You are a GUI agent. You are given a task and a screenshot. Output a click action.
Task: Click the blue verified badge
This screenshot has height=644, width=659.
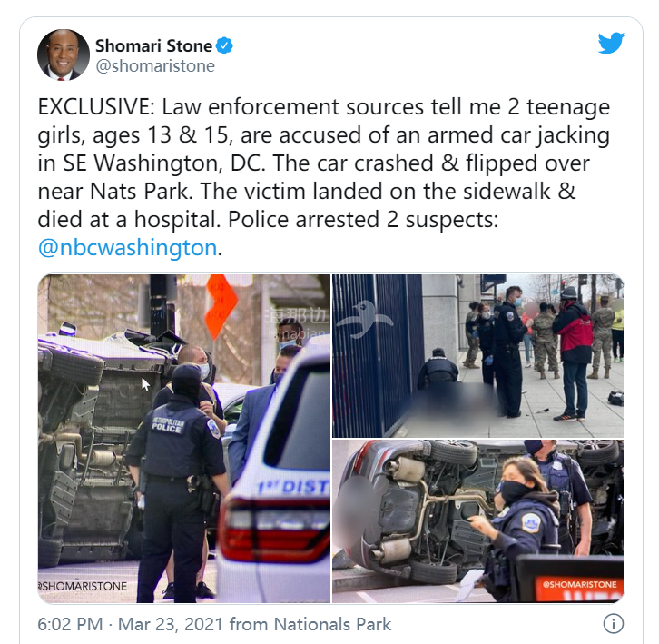click(224, 45)
